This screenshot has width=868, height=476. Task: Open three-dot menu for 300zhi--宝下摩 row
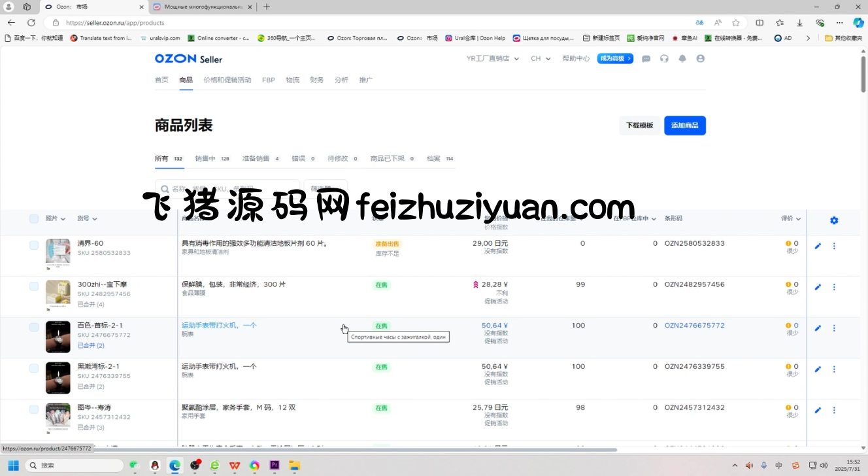coord(834,287)
